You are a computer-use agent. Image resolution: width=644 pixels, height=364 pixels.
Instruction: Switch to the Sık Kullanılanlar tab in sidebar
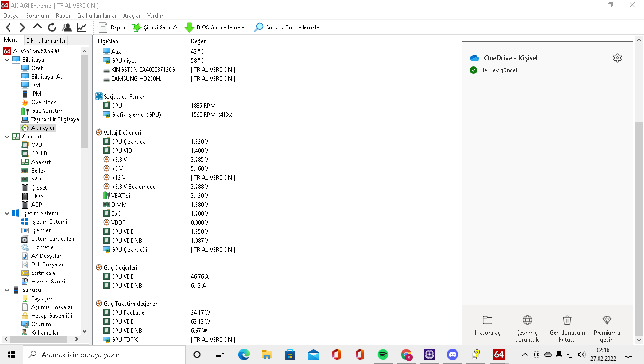[46, 41]
